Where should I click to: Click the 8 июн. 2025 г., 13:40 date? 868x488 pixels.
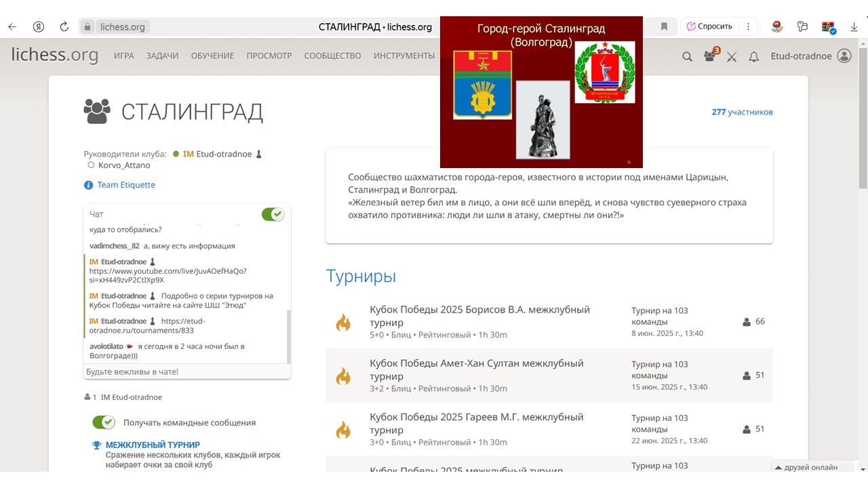(667, 333)
